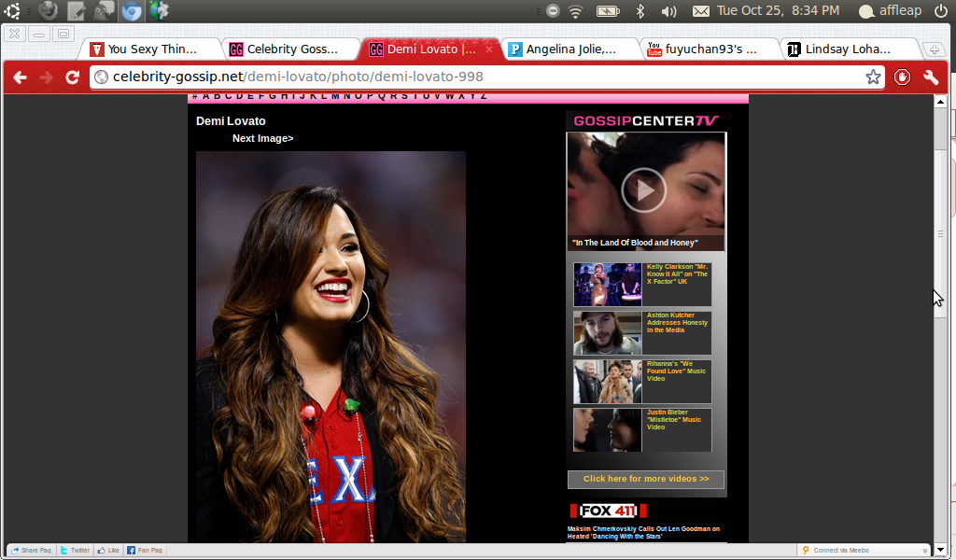Open the Ubuntu logo menu
The height and width of the screenshot is (560, 956).
[x=12, y=10]
